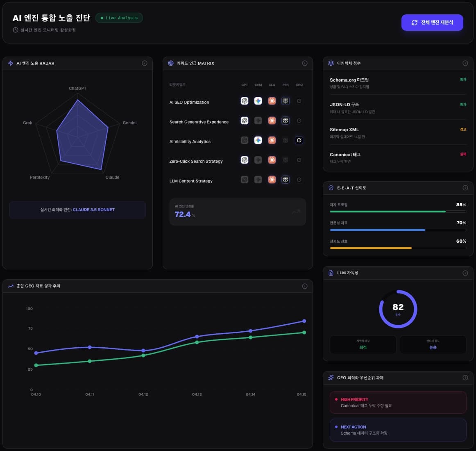476x451 pixels.
Task: Click the Gemini icon in AI SEO Optimization row
Action: point(258,101)
